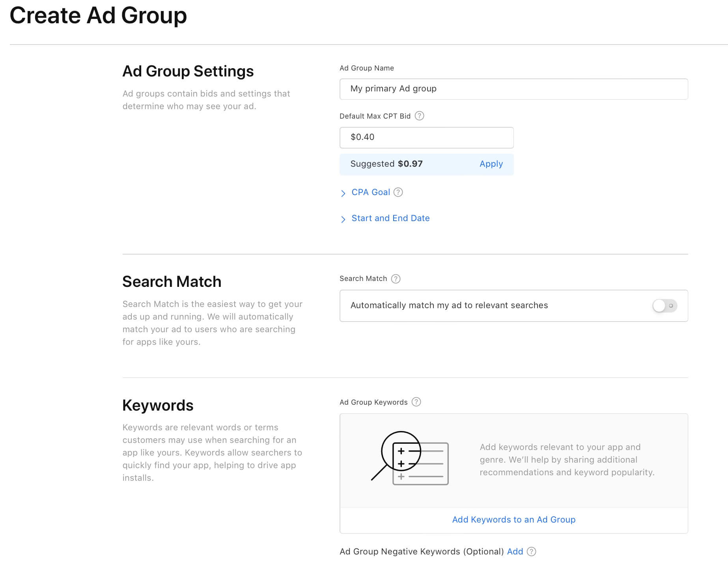Click help icon beside Negative Keywords Add

click(x=531, y=552)
